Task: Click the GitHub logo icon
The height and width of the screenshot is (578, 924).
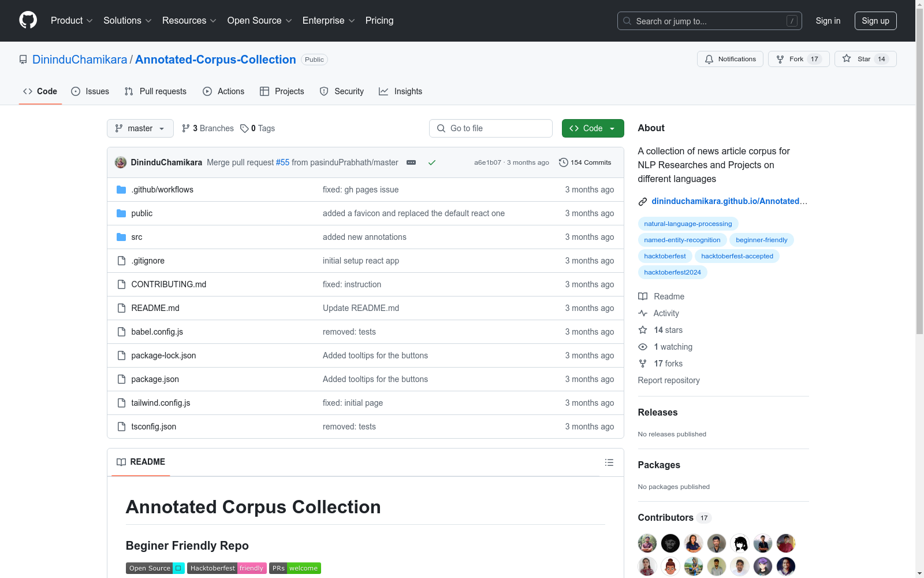Action: pos(28,20)
